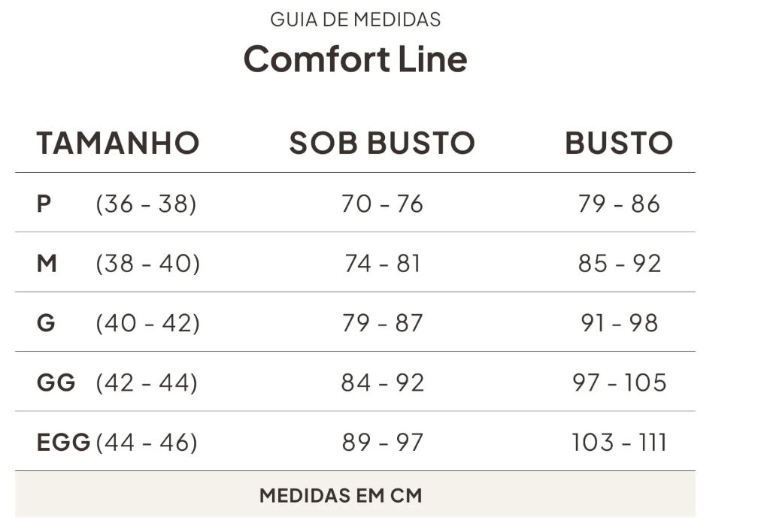Select the 97 - 105 busto value

point(619,382)
